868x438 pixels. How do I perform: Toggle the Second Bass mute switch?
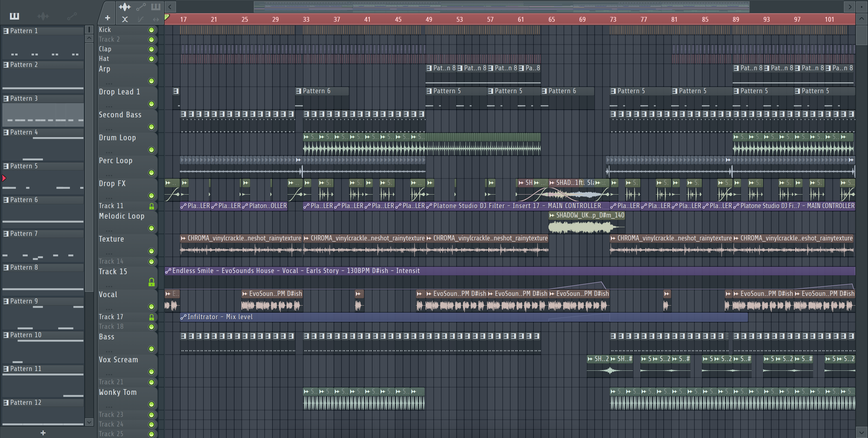151,127
